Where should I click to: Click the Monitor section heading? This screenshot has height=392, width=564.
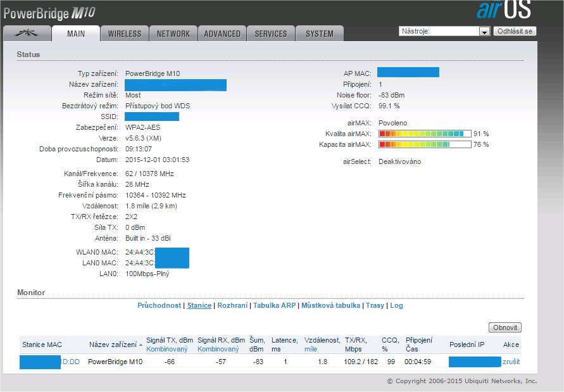(x=31, y=293)
